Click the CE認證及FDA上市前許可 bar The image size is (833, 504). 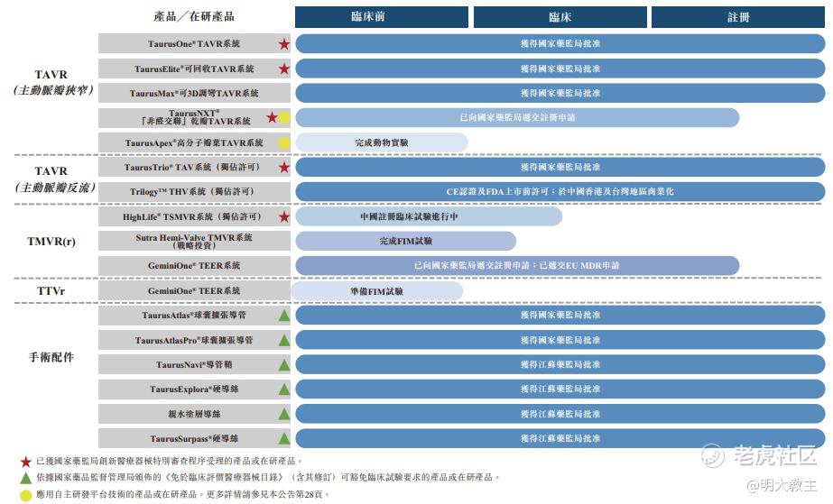[x=560, y=191]
